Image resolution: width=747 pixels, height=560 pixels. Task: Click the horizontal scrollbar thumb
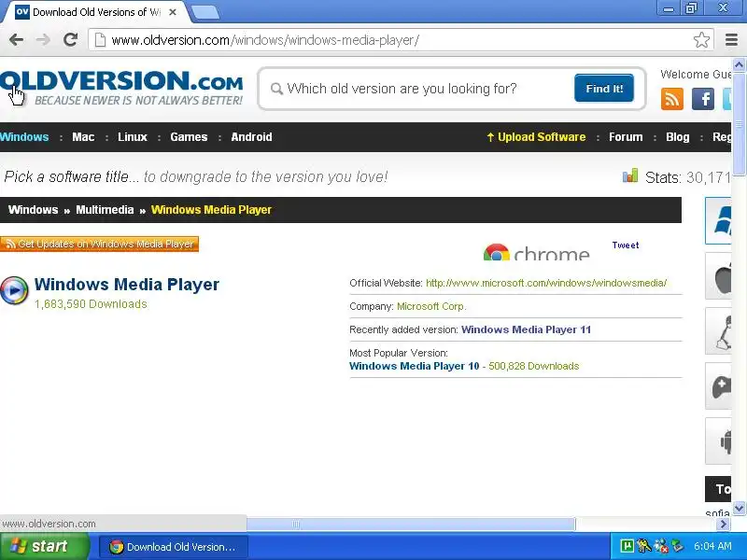click(x=411, y=525)
